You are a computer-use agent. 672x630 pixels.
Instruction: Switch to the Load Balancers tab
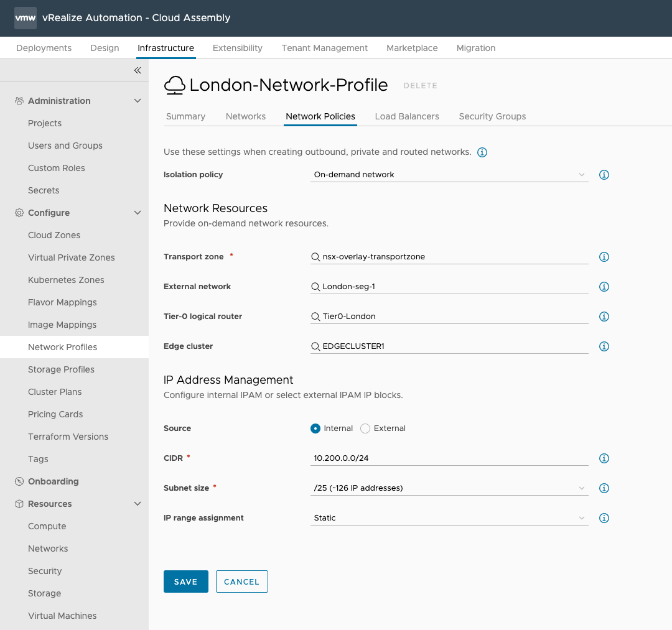click(407, 116)
